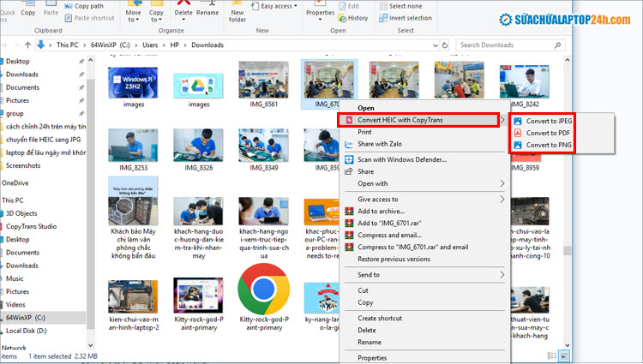Click the Delete ribbon icon
Viewport: 643px width, 364px height.
click(x=183, y=3)
